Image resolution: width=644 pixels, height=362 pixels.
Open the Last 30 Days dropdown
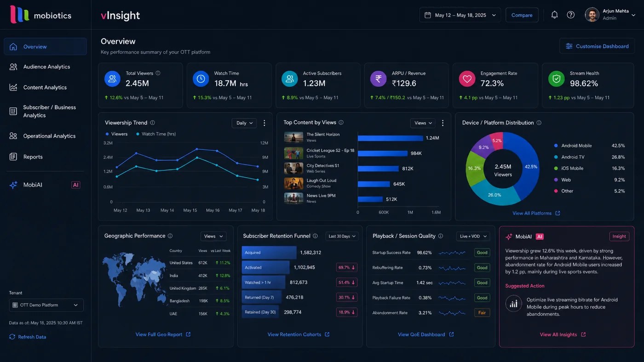point(342,236)
